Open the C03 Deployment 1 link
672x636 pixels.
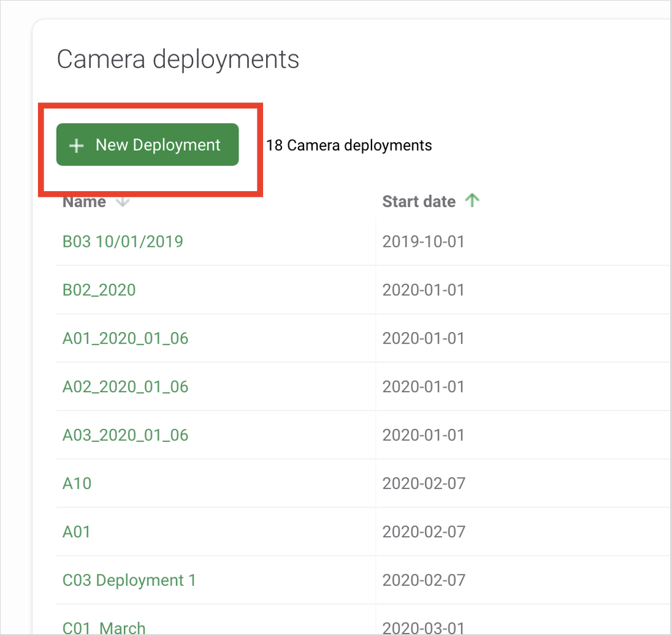(129, 580)
